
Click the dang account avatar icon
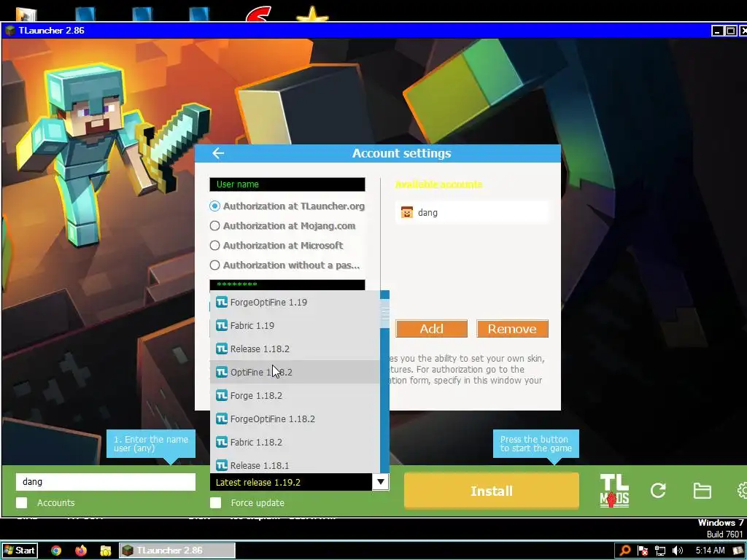[x=407, y=212]
